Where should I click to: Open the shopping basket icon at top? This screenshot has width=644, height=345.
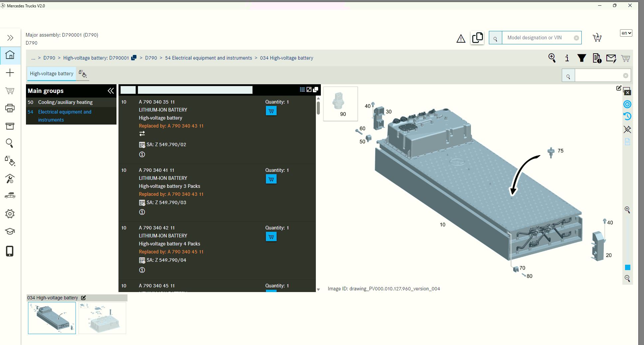pyautogui.click(x=597, y=38)
